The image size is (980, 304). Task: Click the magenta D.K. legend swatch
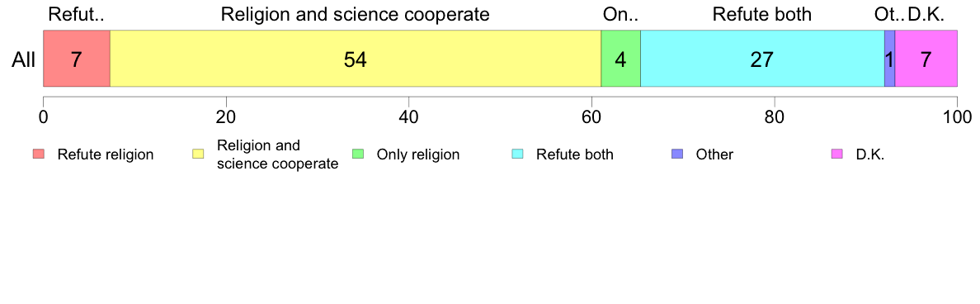pyautogui.click(x=838, y=154)
